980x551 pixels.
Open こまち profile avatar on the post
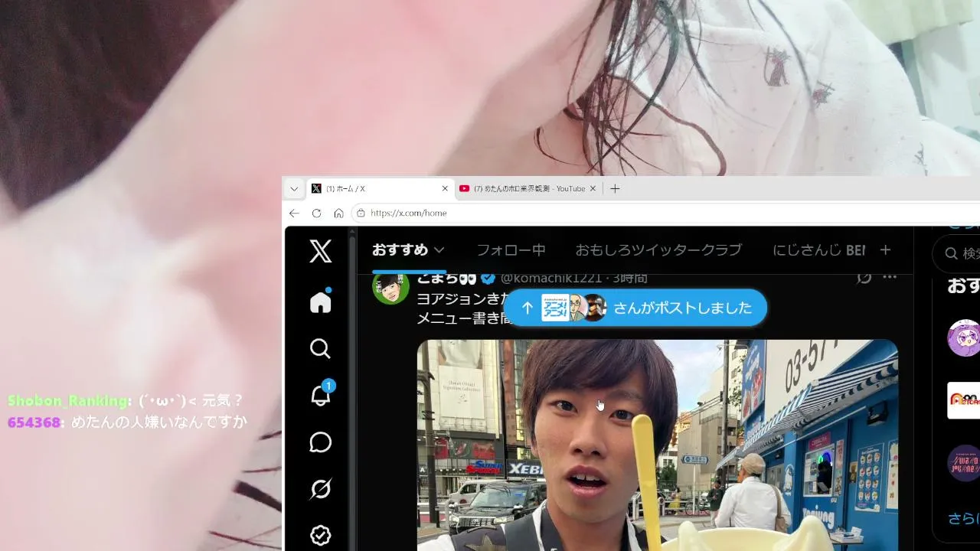(x=390, y=287)
